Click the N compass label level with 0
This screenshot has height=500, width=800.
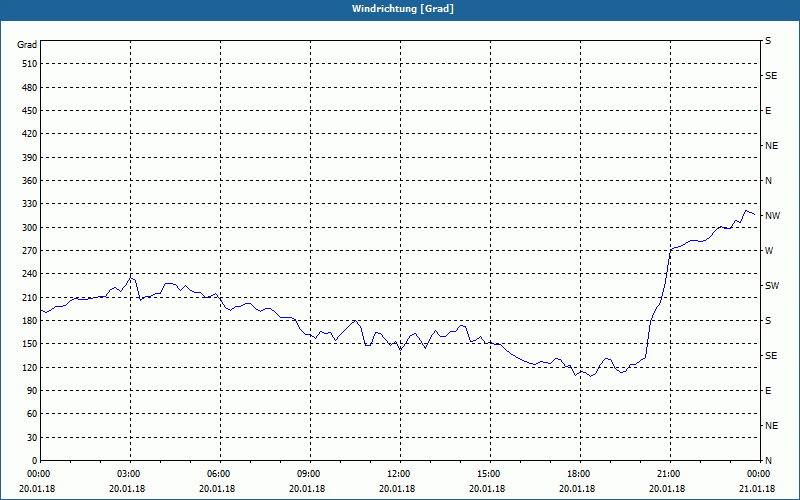click(768, 461)
